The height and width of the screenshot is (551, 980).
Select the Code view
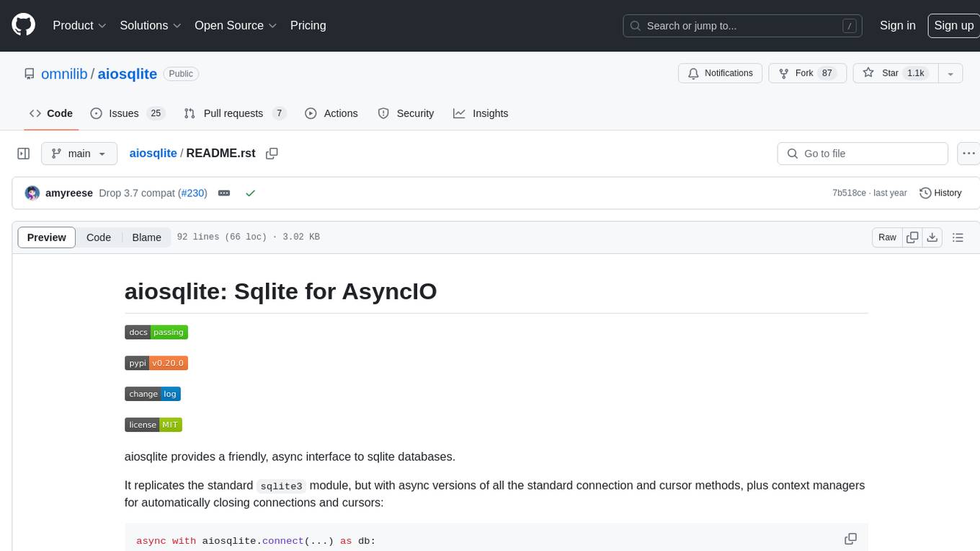coord(99,237)
